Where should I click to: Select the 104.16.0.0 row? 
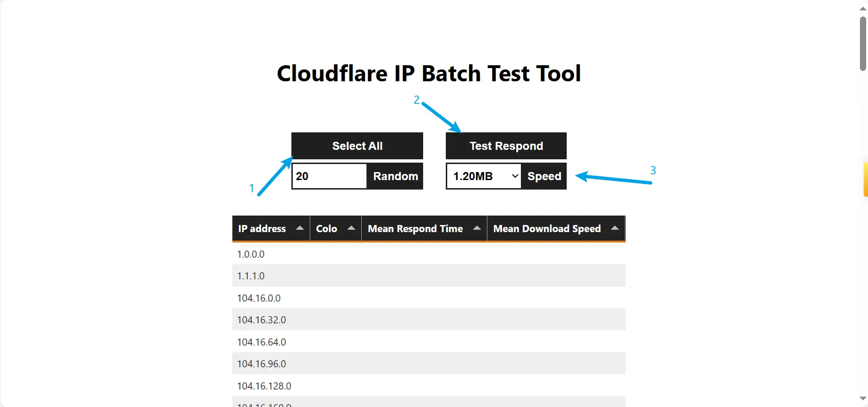429,298
